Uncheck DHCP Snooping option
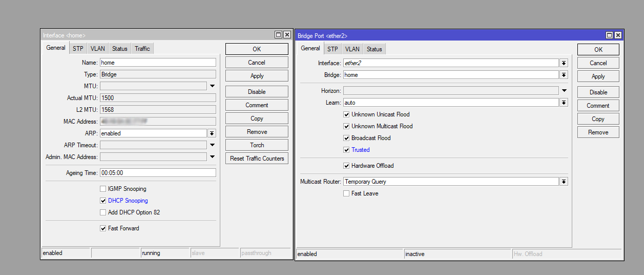Screen dimensions: 644x275 (x=103, y=201)
